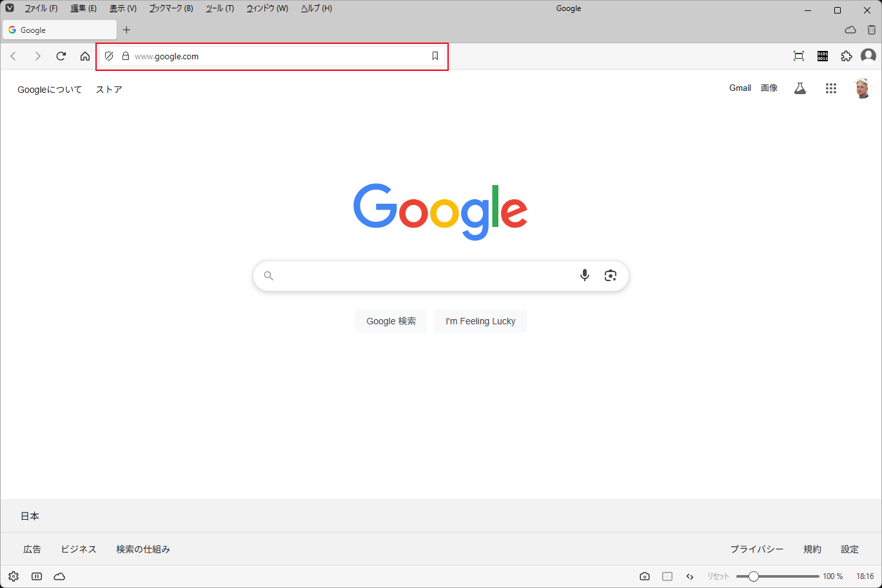This screenshot has width=882, height=588.
Task: Click the I'm Feeling Lucky button
Action: pyautogui.click(x=480, y=321)
